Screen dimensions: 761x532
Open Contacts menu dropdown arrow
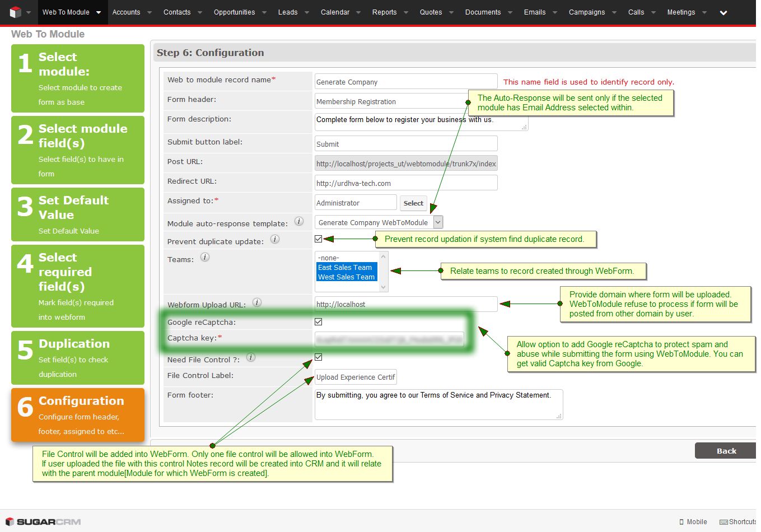(x=200, y=12)
